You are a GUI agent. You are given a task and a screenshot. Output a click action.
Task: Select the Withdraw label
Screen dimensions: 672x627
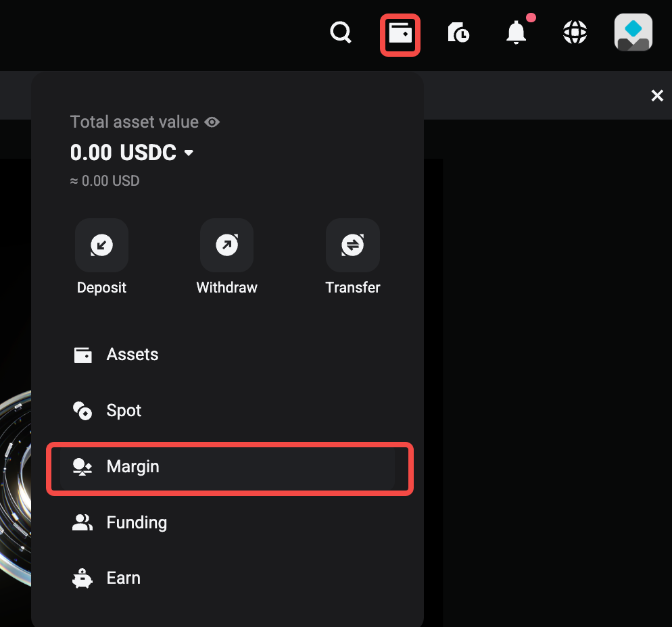tap(226, 287)
